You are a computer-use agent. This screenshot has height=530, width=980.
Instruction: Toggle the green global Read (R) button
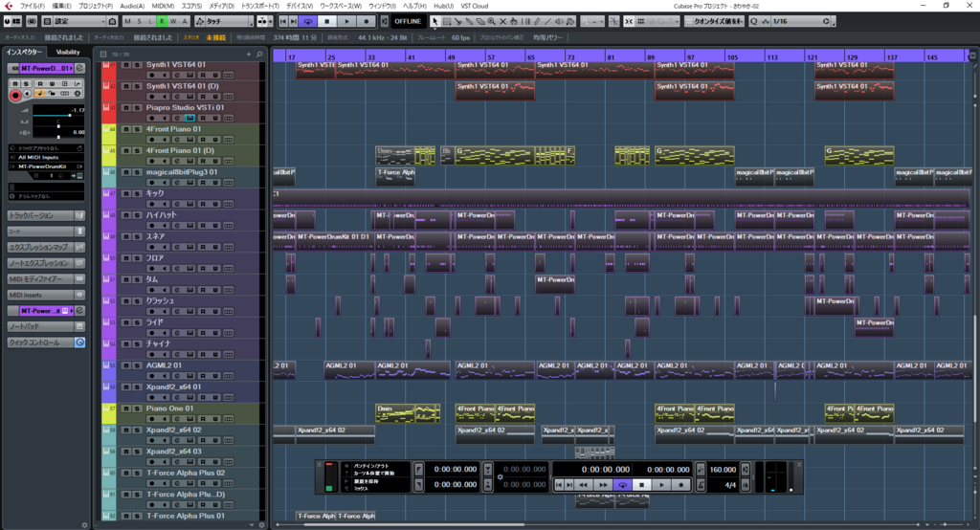coord(162,21)
